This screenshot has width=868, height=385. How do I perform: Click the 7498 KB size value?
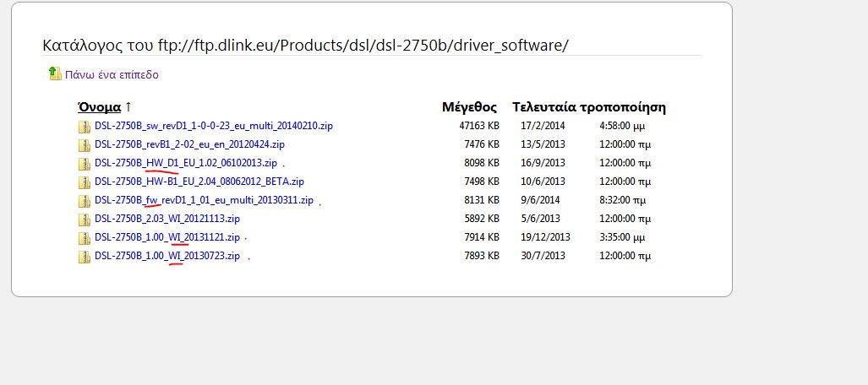click(x=482, y=182)
